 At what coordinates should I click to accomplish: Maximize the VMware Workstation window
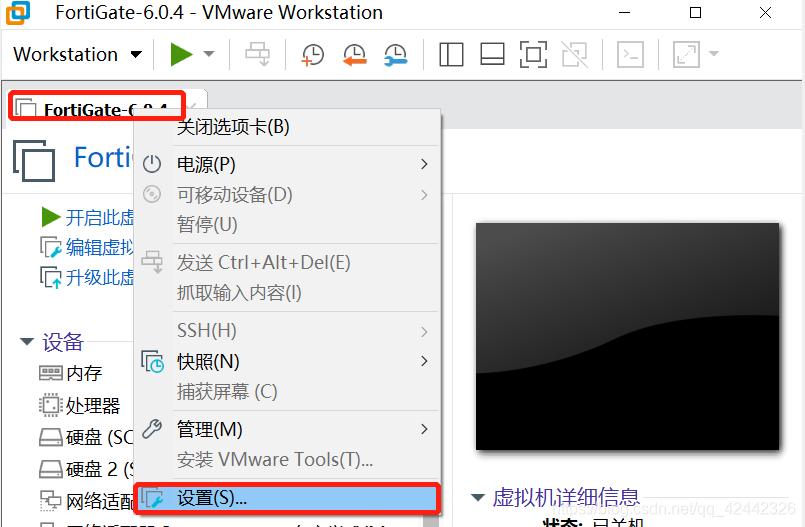coord(695,13)
